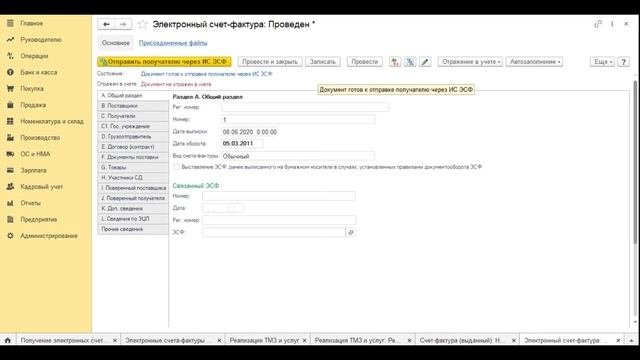Click the Дата оборота field

(x=242, y=144)
